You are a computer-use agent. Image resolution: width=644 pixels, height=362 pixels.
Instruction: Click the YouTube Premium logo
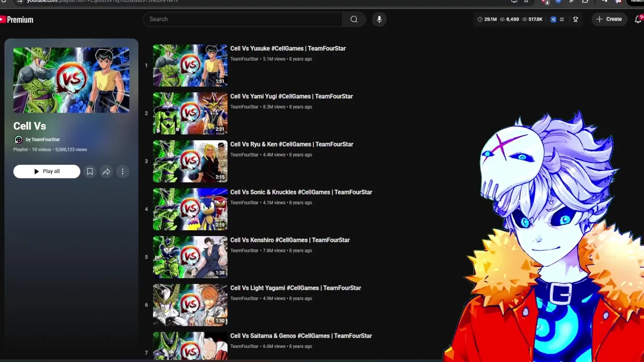[x=17, y=20]
